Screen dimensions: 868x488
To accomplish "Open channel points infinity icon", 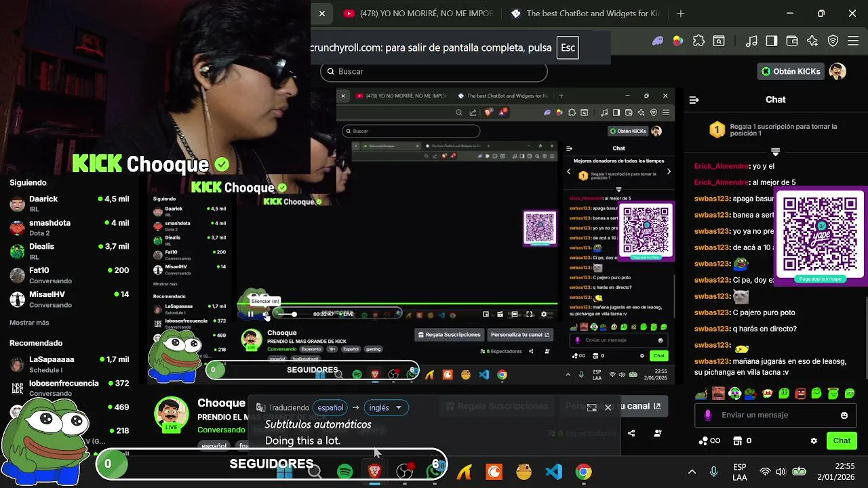I will click(x=709, y=441).
